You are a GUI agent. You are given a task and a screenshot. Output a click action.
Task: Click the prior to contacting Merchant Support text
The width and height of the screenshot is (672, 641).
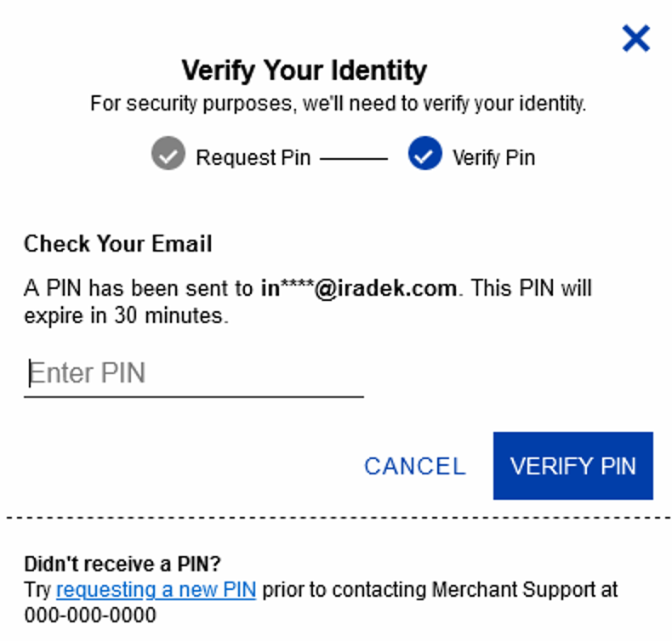pyautogui.click(x=440, y=590)
